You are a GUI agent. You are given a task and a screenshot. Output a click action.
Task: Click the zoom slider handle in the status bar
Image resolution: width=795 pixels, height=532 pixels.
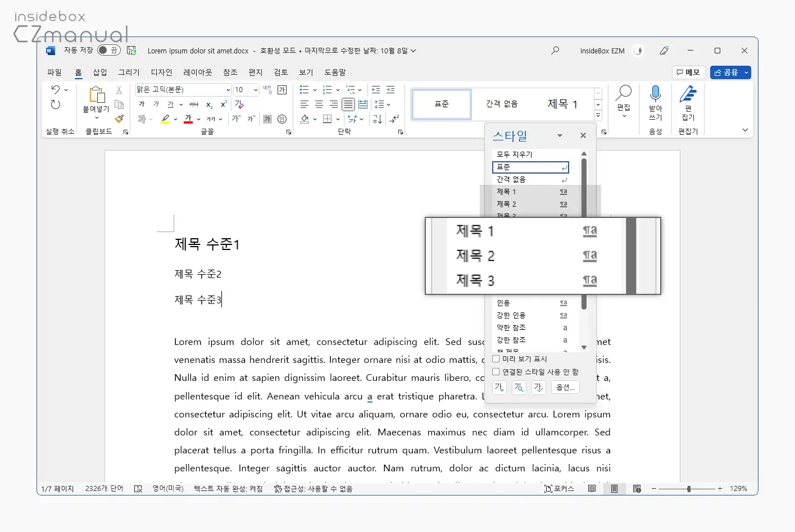click(x=688, y=489)
